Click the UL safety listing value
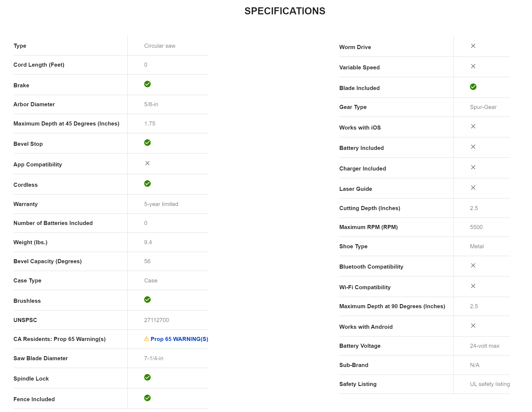Screen dimensions: 532x412 (490, 384)
